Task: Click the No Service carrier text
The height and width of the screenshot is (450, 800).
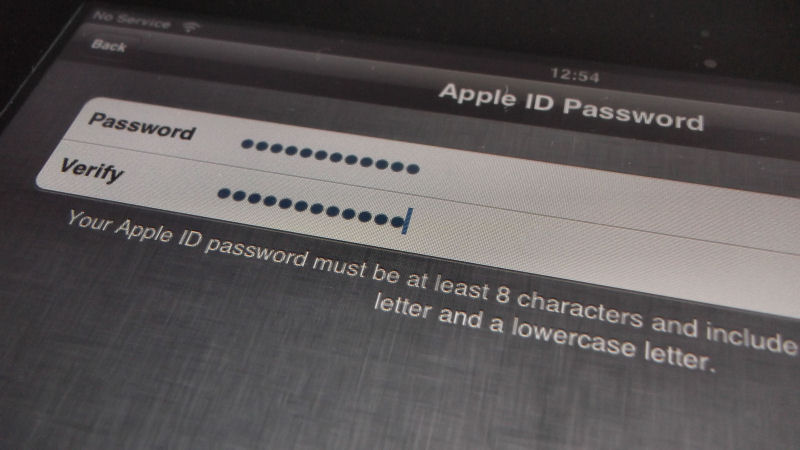Action: pyautogui.click(x=131, y=19)
